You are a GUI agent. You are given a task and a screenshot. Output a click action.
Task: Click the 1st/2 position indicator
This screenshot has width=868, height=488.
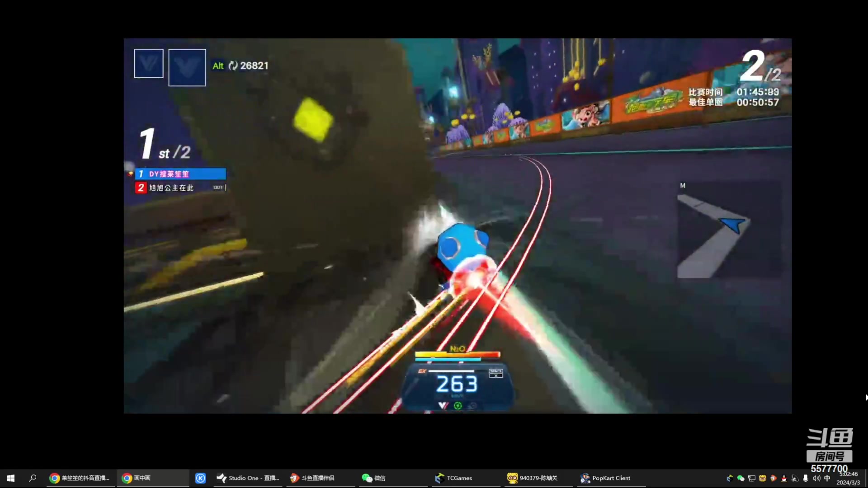[x=165, y=145]
